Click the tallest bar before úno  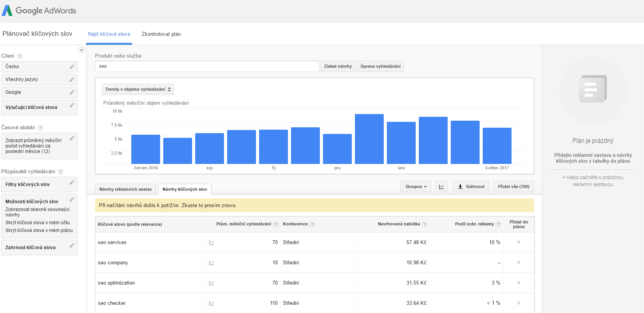[369, 139]
